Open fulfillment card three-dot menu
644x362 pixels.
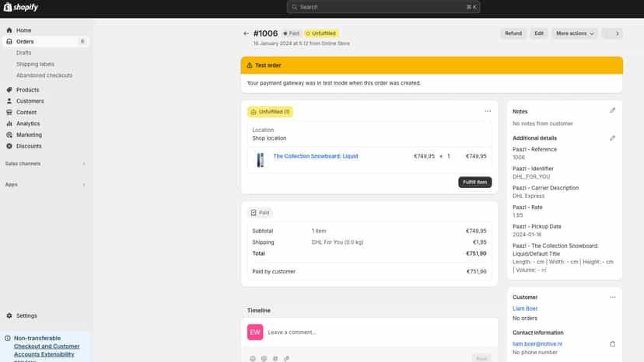click(x=488, y=111)
